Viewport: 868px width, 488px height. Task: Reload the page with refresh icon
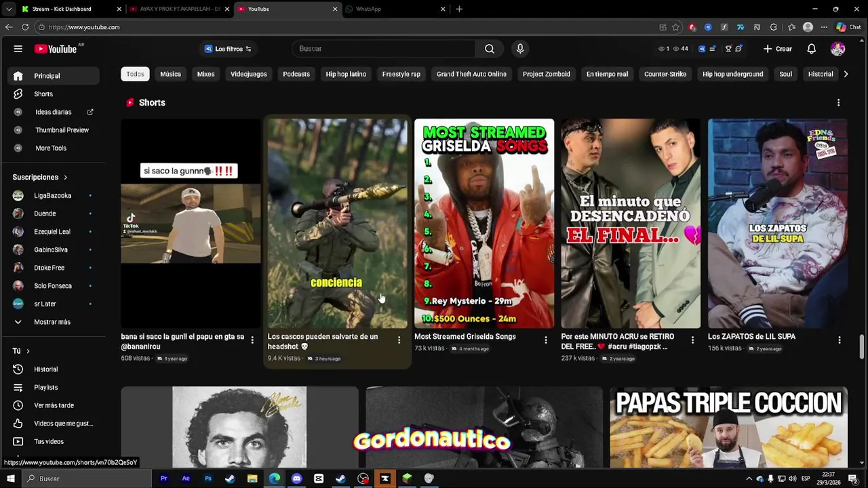coord(25,27)
